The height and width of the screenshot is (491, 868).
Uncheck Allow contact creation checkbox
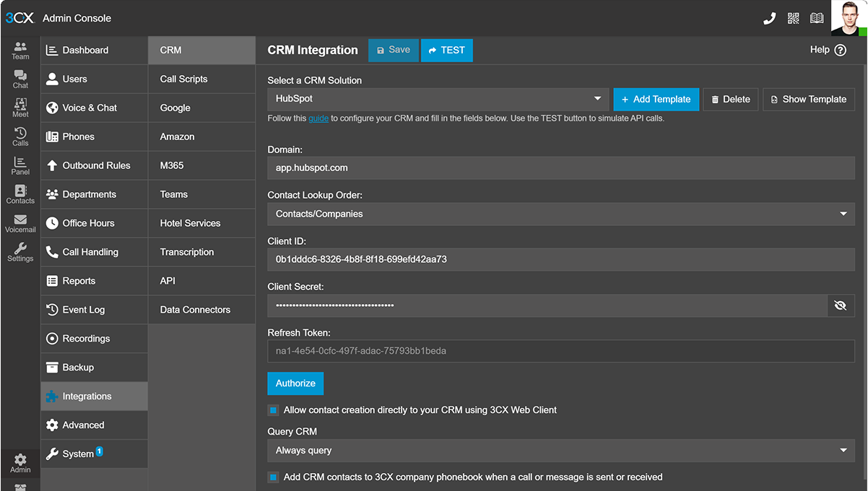point(273,410)
